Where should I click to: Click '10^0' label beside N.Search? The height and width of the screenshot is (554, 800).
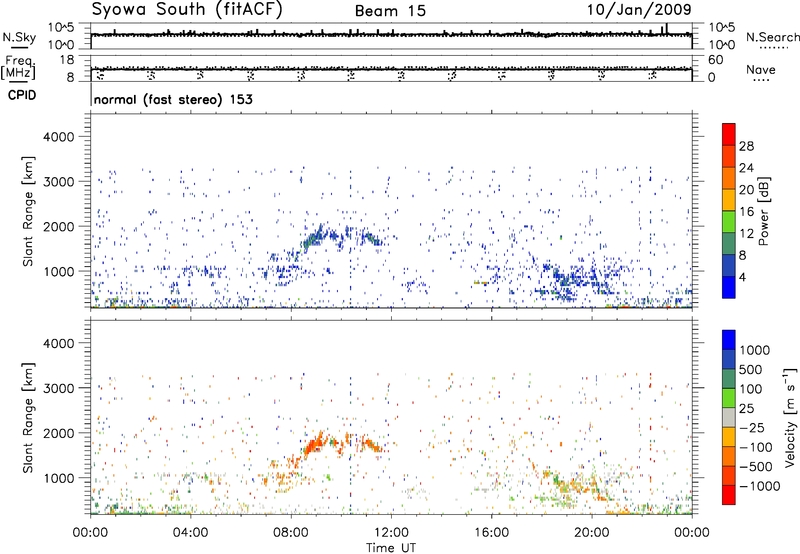(x=721, y=45)
